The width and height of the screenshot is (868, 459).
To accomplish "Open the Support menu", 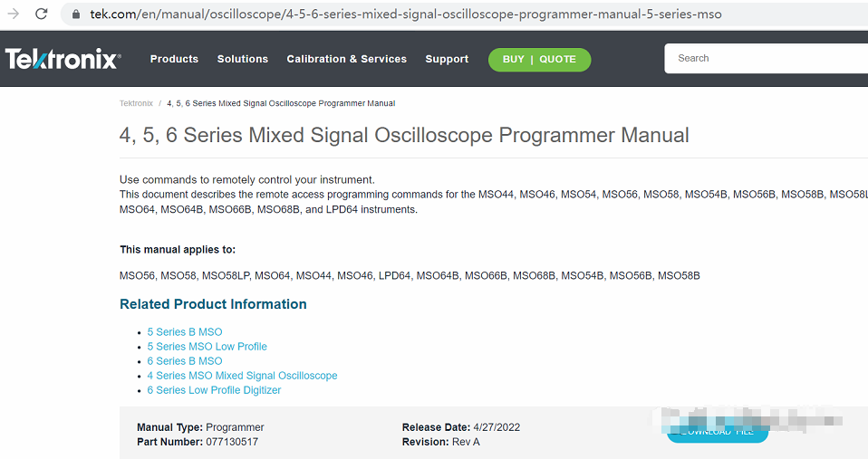I will [x=447, y=59].
